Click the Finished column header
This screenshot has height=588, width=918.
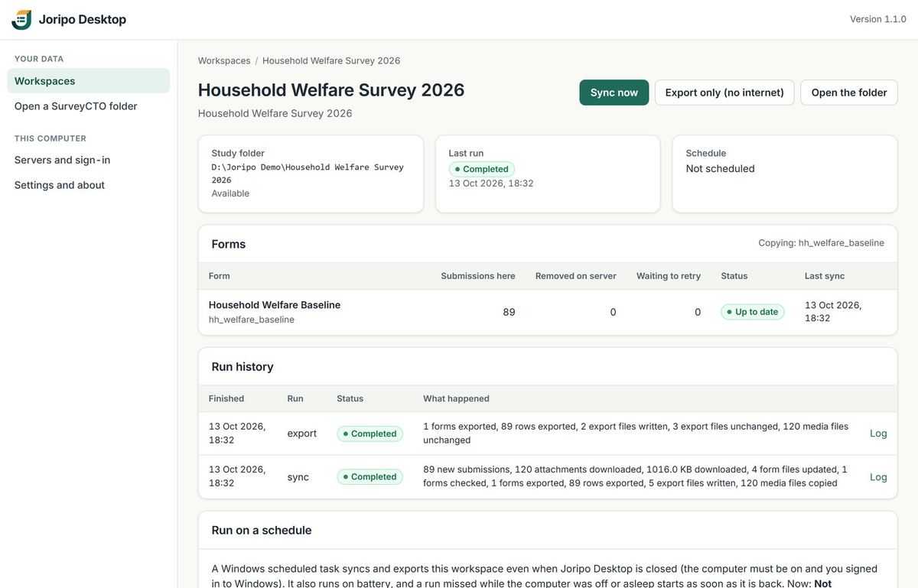click(x=226, y=398)
